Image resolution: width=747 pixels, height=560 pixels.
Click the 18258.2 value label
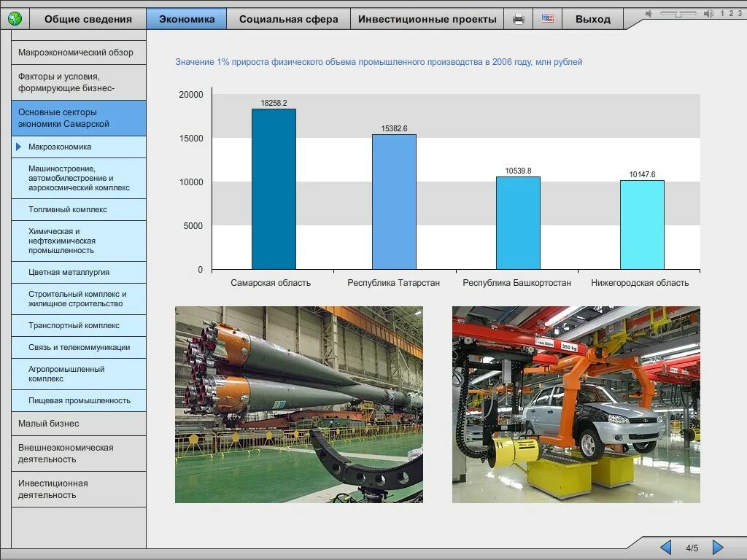tap(274, 103)
